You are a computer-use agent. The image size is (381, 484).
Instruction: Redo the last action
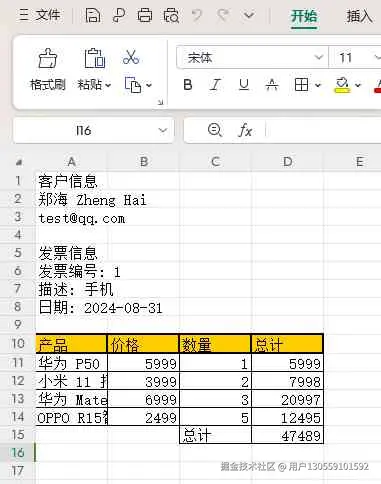[x=223, y=15]
